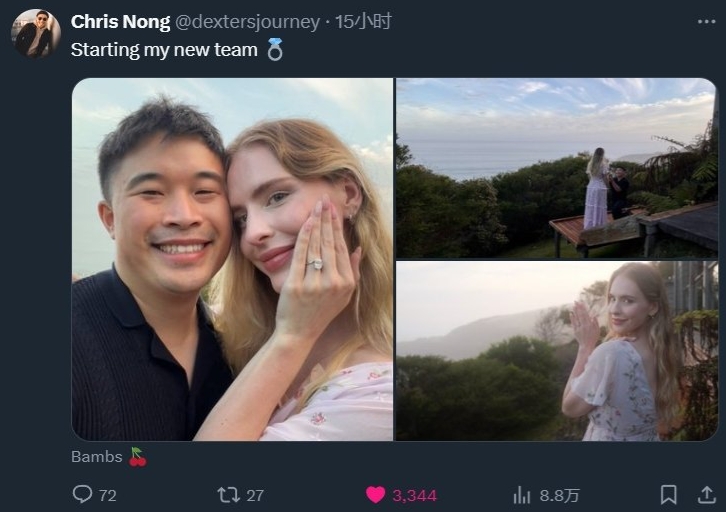Click the Bambs caption text
726x512 pixels.
point(96,457)
